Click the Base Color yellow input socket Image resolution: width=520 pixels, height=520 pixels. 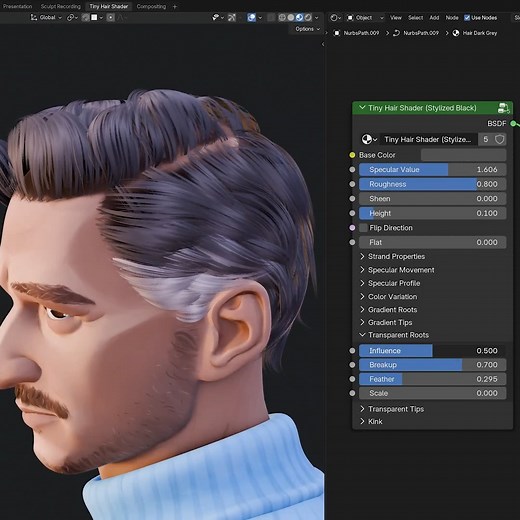point(352,155)
